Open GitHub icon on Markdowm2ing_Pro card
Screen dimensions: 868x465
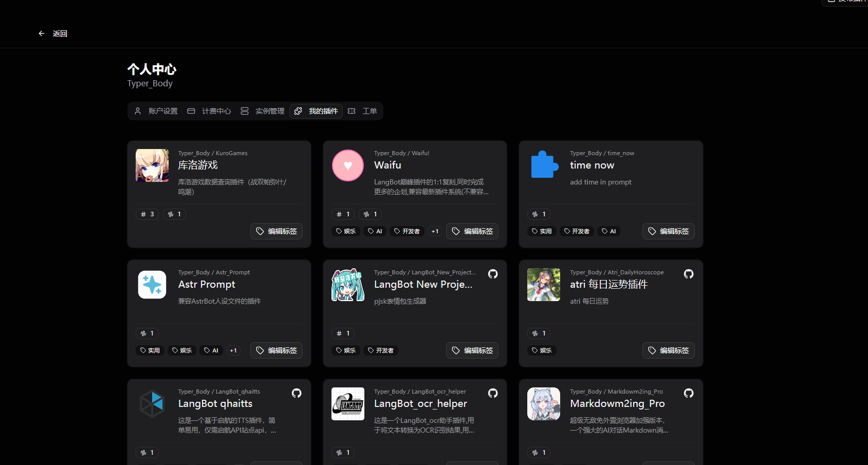point(689,393)
